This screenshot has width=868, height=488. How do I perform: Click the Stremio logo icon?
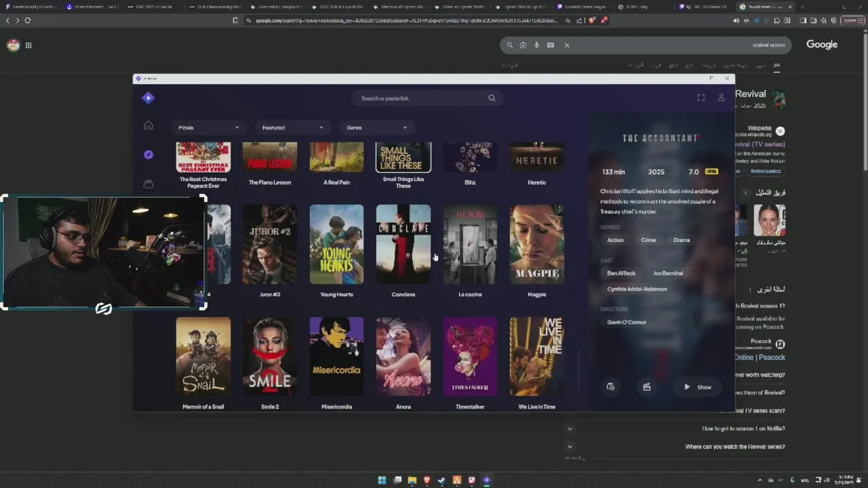[x=149, y=98]
